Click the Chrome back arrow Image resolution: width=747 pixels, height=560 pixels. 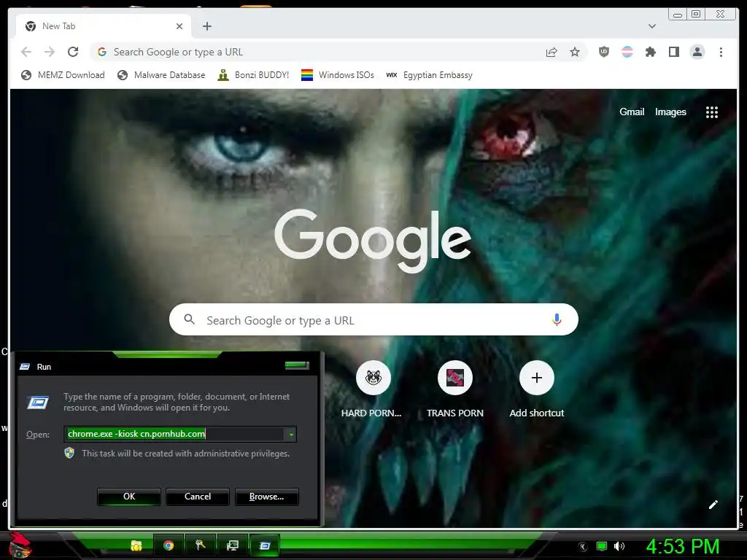(x=26, y=52)
